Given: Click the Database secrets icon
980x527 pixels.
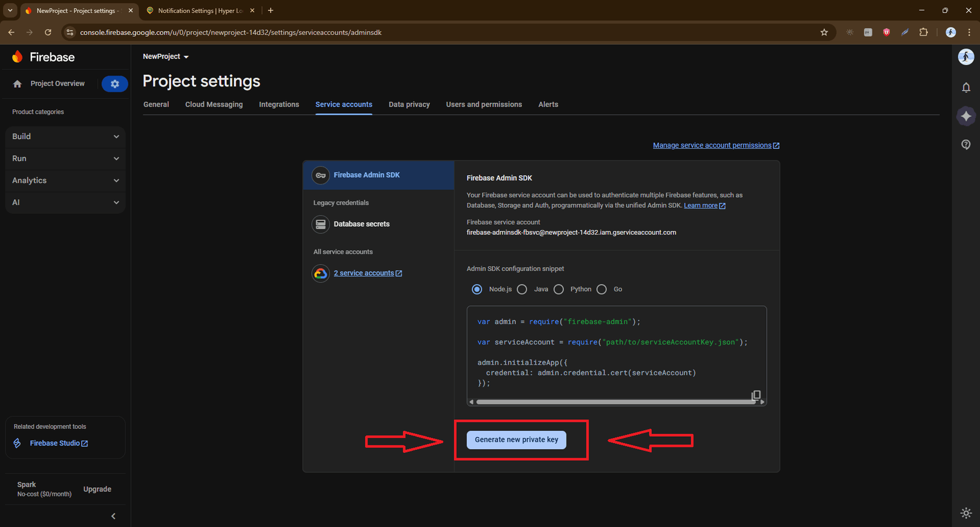Looking at the screenshot, I should [320, 224].
